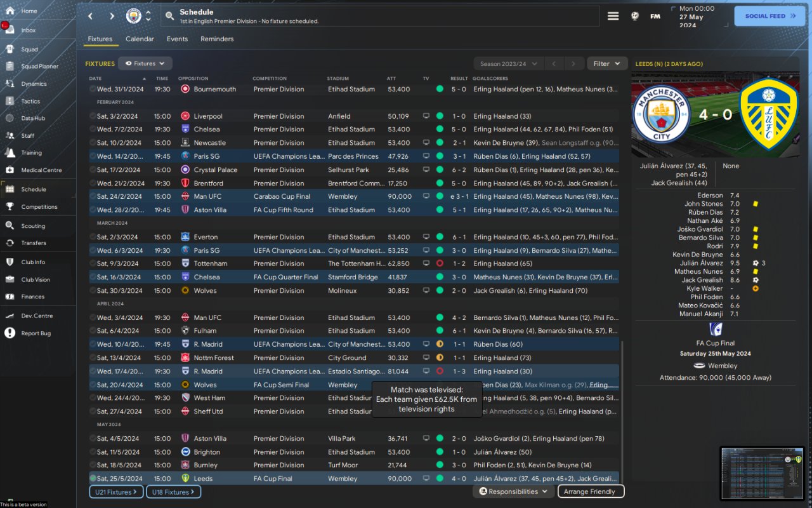812x508 pixels.
Task: Tick the circle on the Brentford fixture row
Action: click(93, 183)
